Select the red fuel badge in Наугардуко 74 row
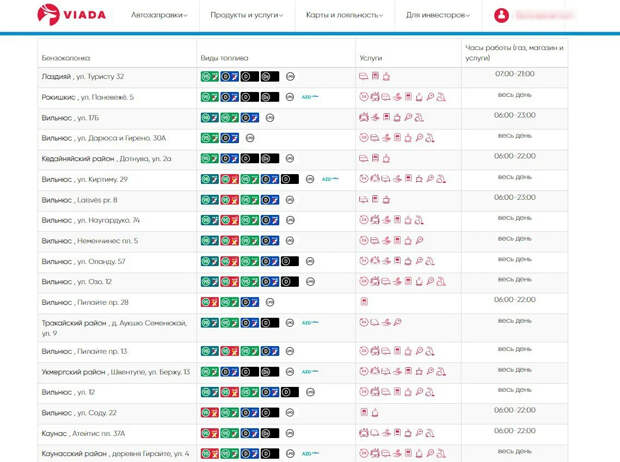The width and height of the screenshot is (620, 462). click(230, 220)
